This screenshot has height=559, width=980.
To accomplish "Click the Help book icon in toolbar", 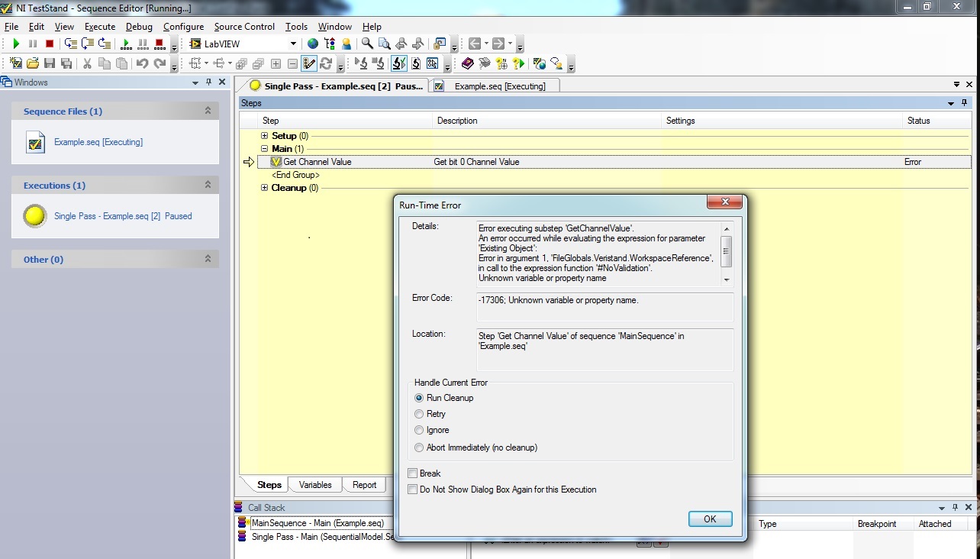I will click(467, 64).
